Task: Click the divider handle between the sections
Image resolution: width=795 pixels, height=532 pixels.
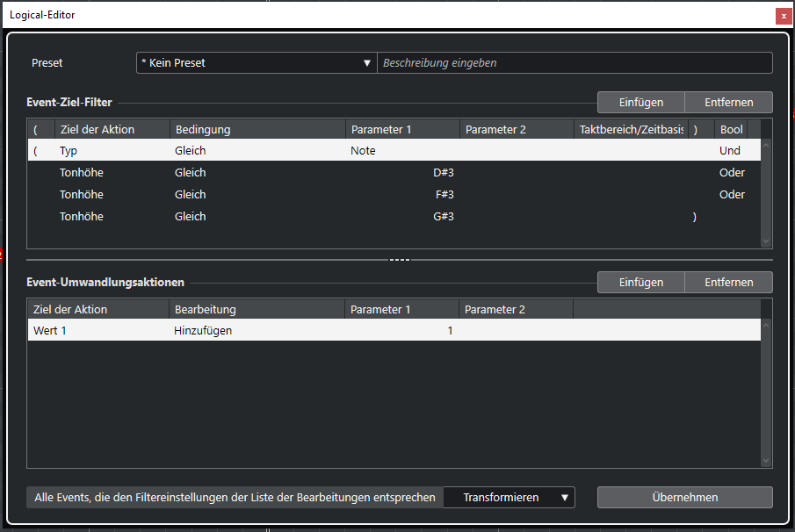Action: pyautogui.click(x=400, y=260)
